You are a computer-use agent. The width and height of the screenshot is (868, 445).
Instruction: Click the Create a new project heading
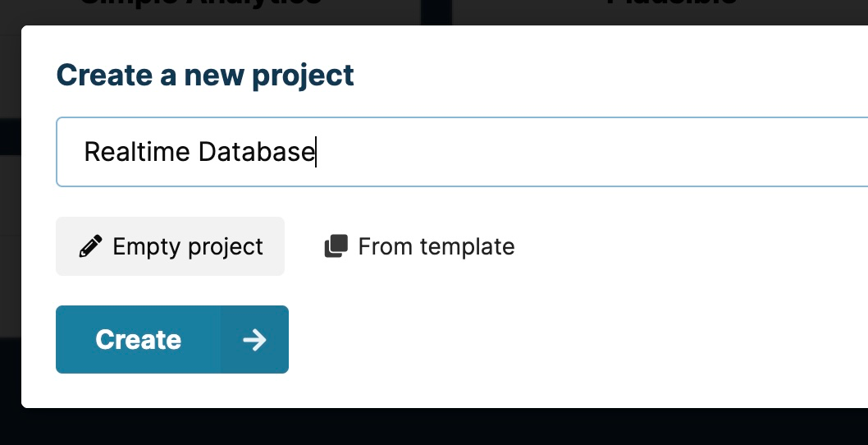(205, 75)
